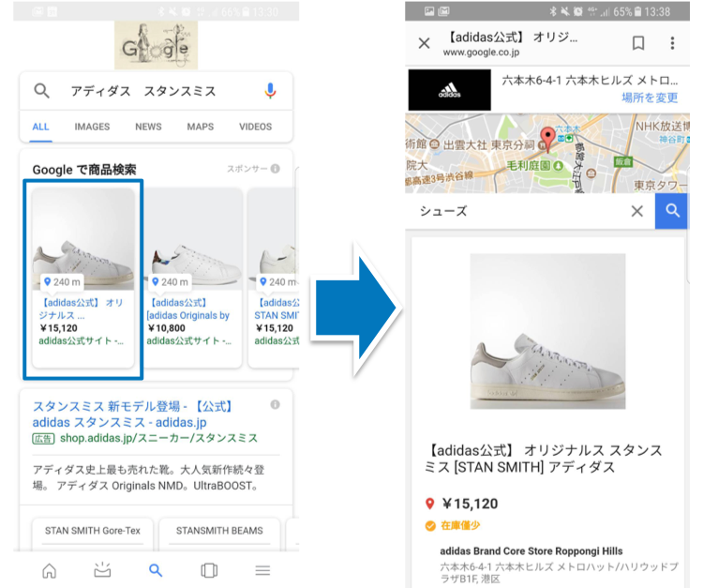Clear the シューズ search field with X
The height and width of the screenshot is (588, 703).
point(637,211)
